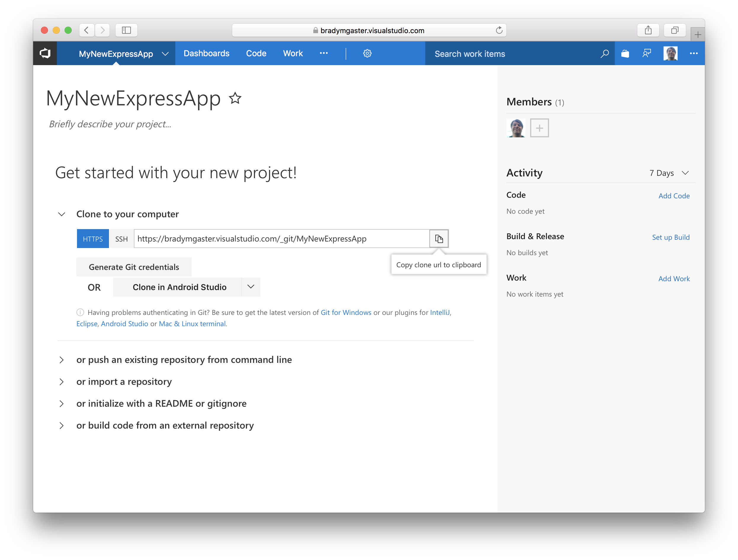Open the more hubs ellipsis menu
The width and height of the screenshot is (738, 560).
pyautogui.click(x=324, y=53)
